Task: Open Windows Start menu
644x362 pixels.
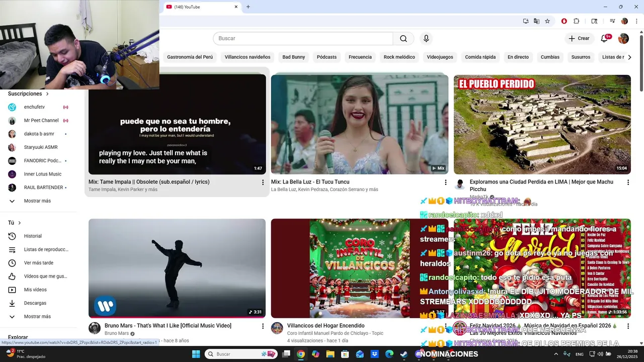Action: click(196, 354)
